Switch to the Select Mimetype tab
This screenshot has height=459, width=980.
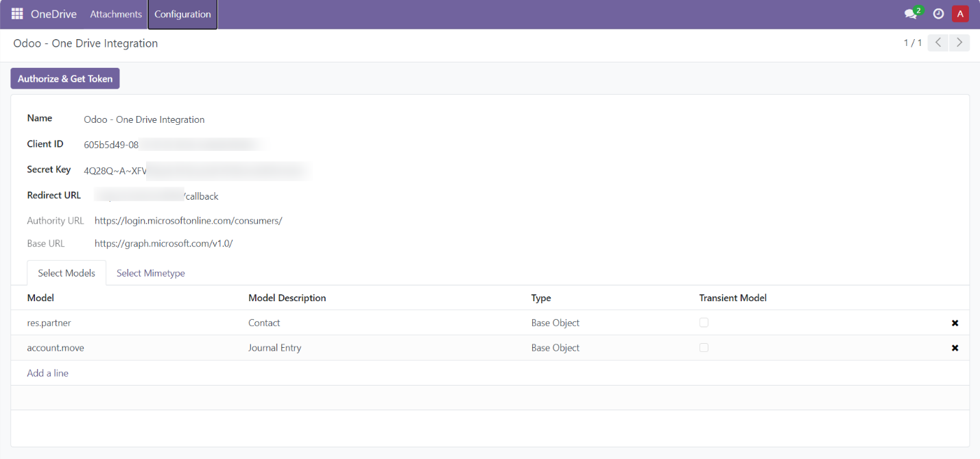pos(151,273)
